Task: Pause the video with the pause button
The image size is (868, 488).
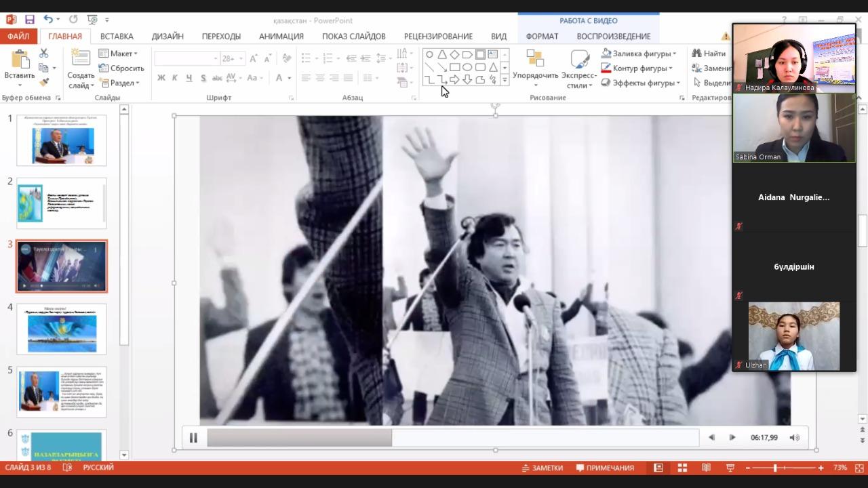Action: point(193,438)
